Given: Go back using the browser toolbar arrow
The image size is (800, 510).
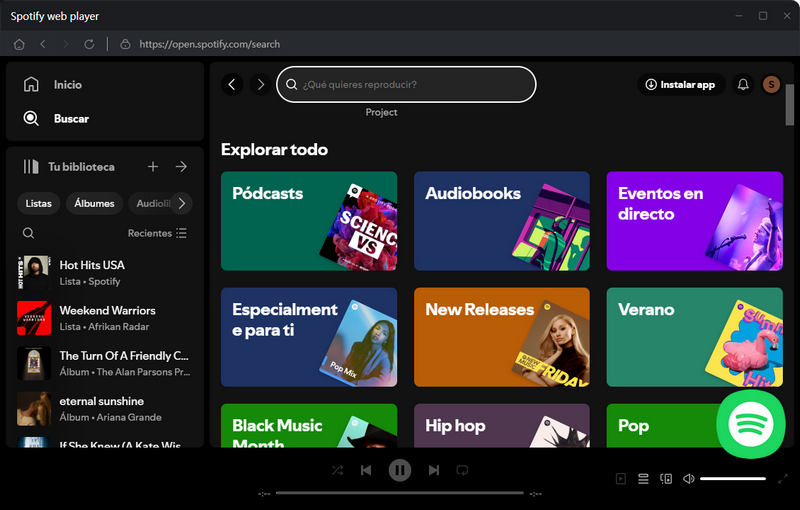Looking at the screenshot, I should point(43,44).
